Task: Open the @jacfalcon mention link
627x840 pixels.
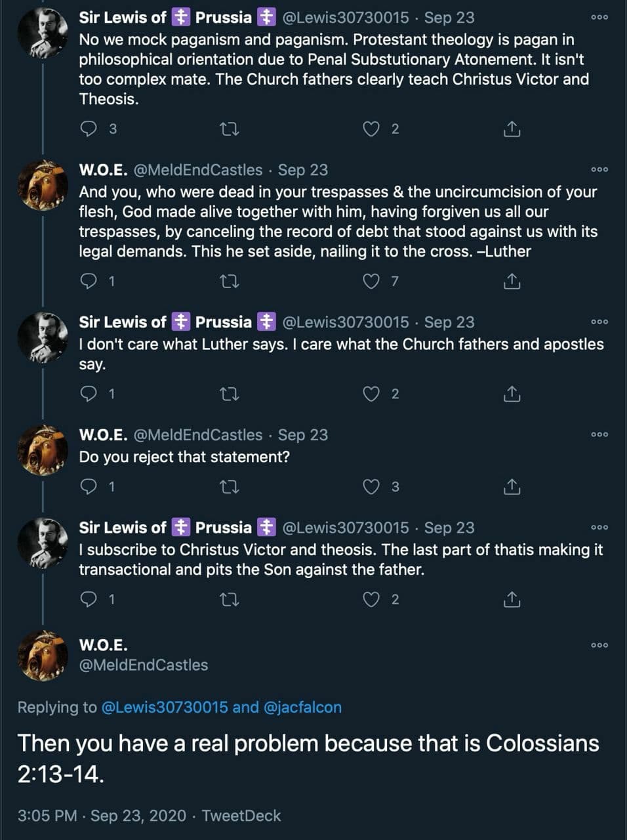Action: 302,707
